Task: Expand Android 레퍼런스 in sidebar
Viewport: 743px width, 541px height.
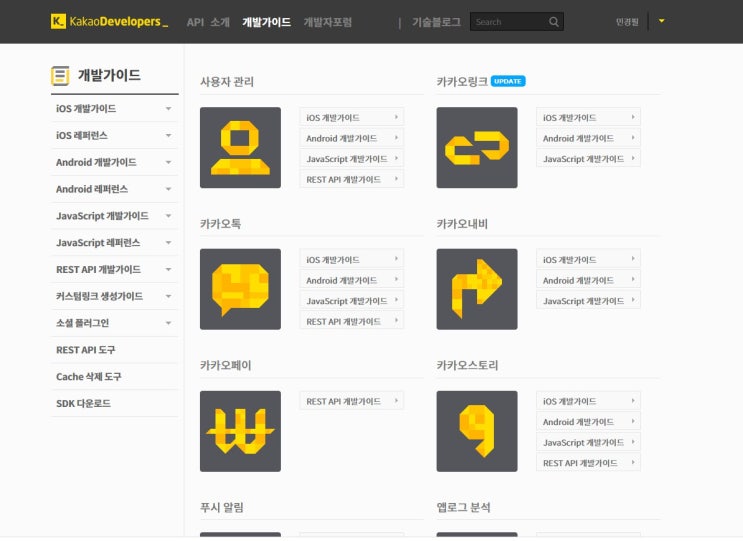Action: pos(114,189)
